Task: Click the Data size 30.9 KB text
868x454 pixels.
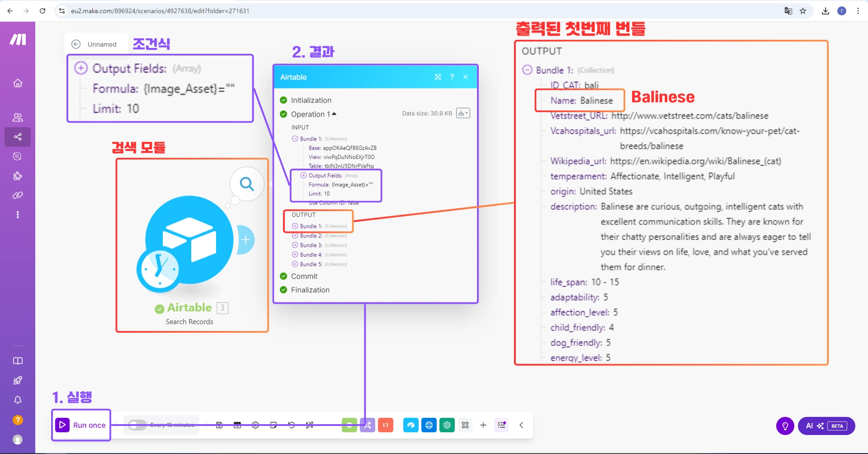Action: (427, 113)
